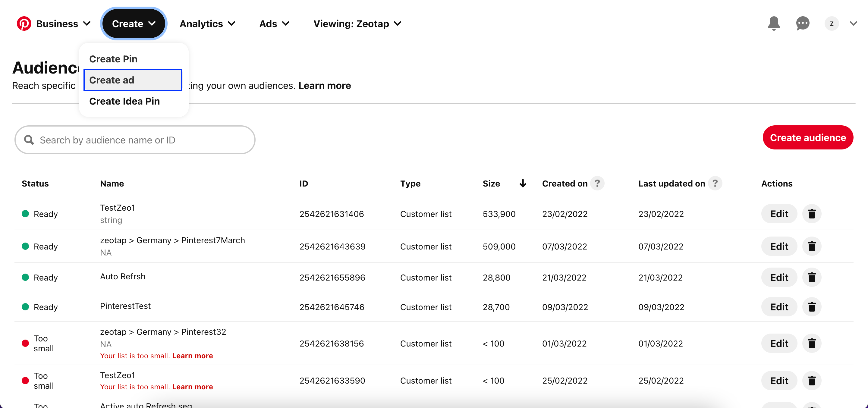Click the search magnifier icon
This screenshot has height=408, width=868.
(29, 140)
